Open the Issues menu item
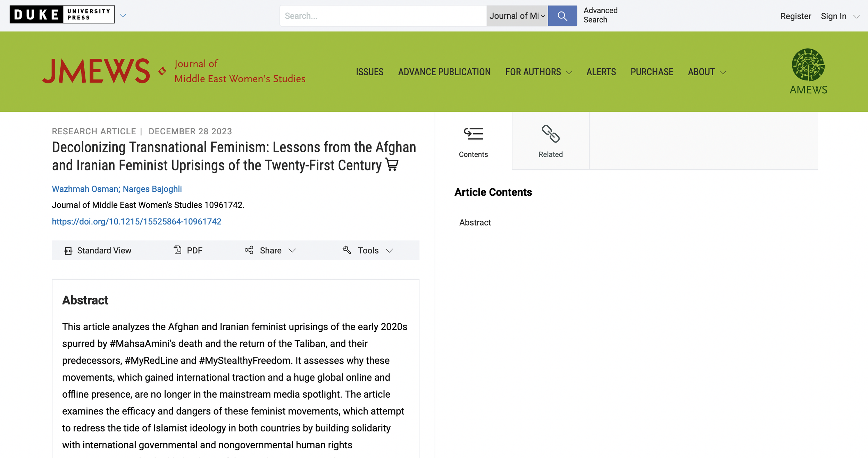 [369, 72]
